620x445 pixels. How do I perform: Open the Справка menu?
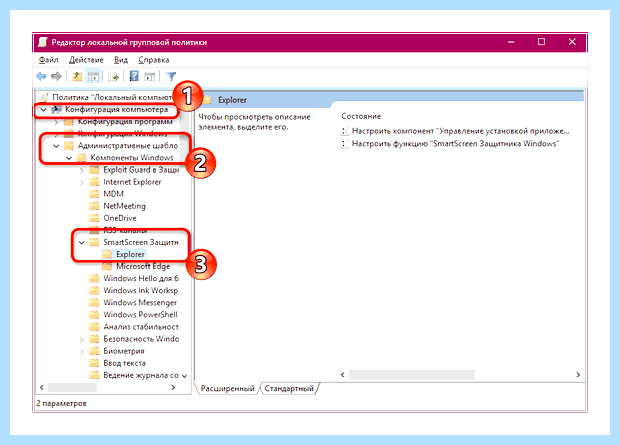coord(154,60)
